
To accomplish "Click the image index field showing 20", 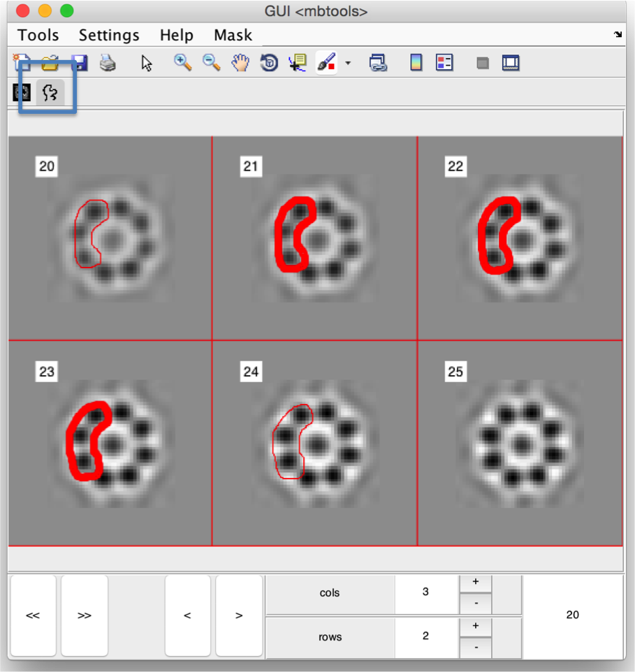I will coord(573,615).
